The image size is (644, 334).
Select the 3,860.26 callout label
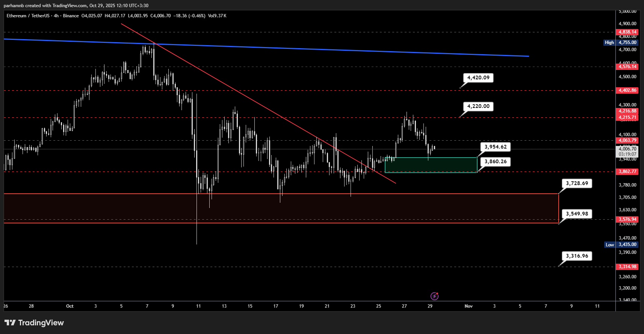point(495,162)
